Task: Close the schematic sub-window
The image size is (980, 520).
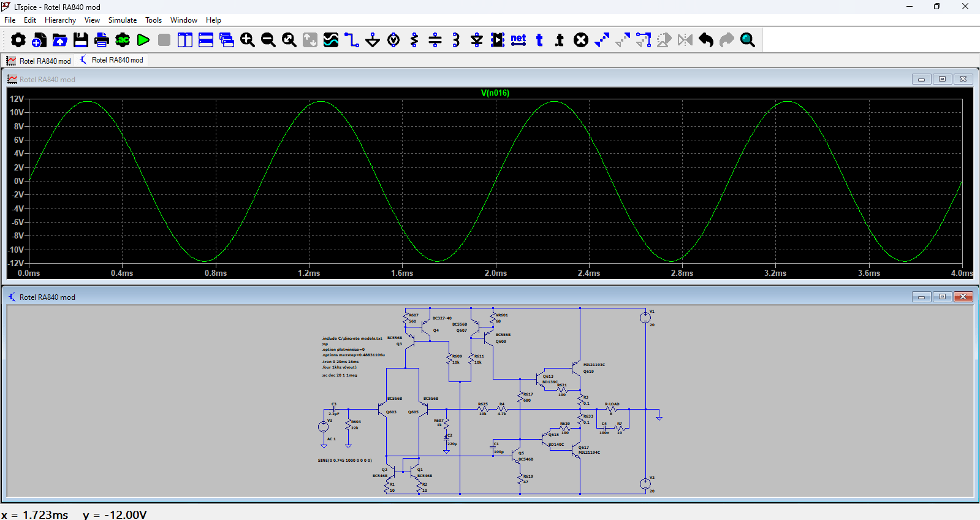Action: pos(963,297)
